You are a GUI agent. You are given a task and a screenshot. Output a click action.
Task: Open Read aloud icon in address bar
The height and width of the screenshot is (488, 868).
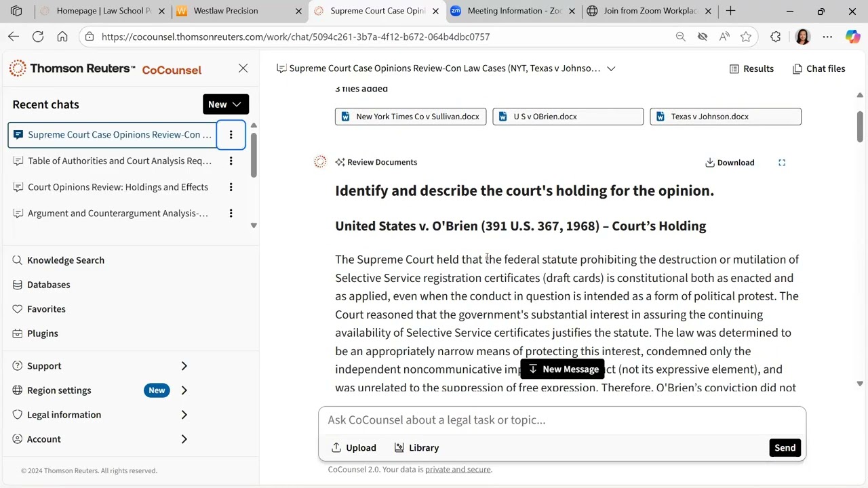tap(724, 37)
